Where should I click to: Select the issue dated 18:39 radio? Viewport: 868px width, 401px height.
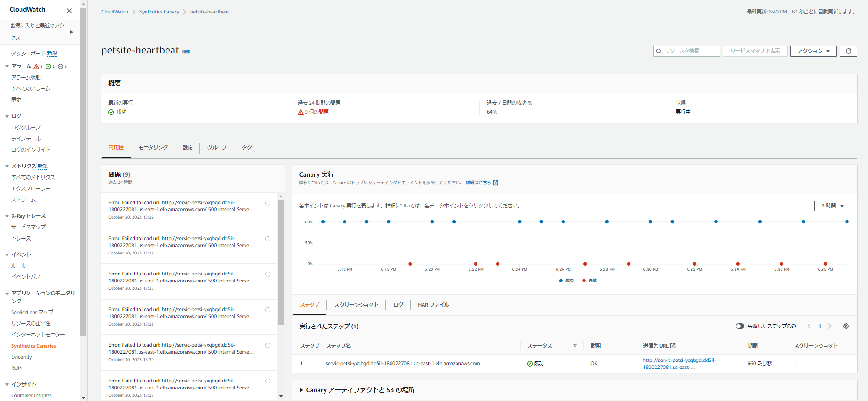pyautogui.click(x=268, y=203)
